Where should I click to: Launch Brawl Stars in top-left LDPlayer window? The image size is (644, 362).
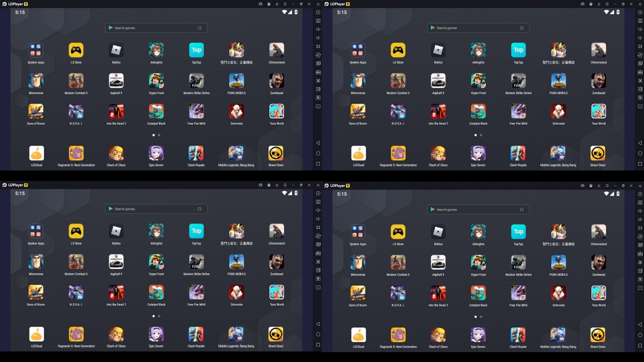click(x=276, y=153)
